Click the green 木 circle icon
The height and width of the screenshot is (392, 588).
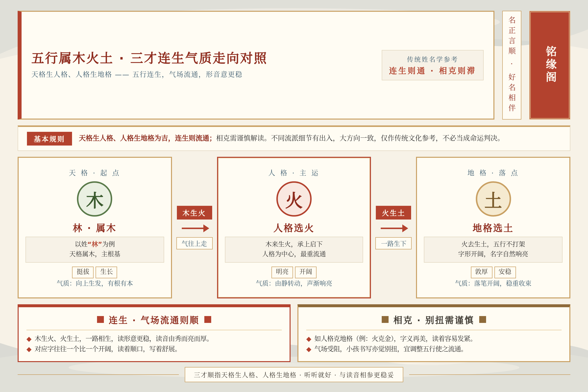(x=95, y=199)
